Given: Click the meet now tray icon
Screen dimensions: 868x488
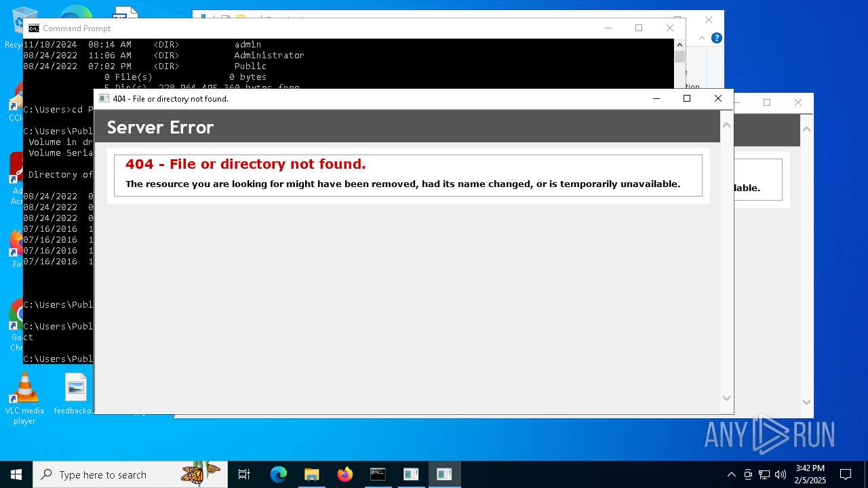Looking at the screenshot, I should [x=748, y=474].
